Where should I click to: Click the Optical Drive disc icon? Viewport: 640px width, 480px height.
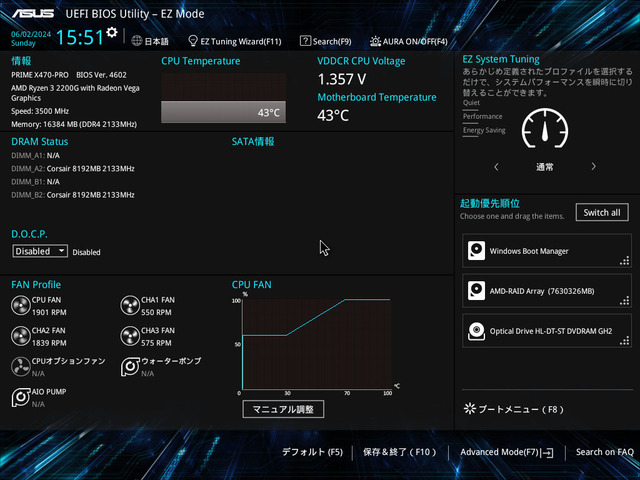(476, 331)
